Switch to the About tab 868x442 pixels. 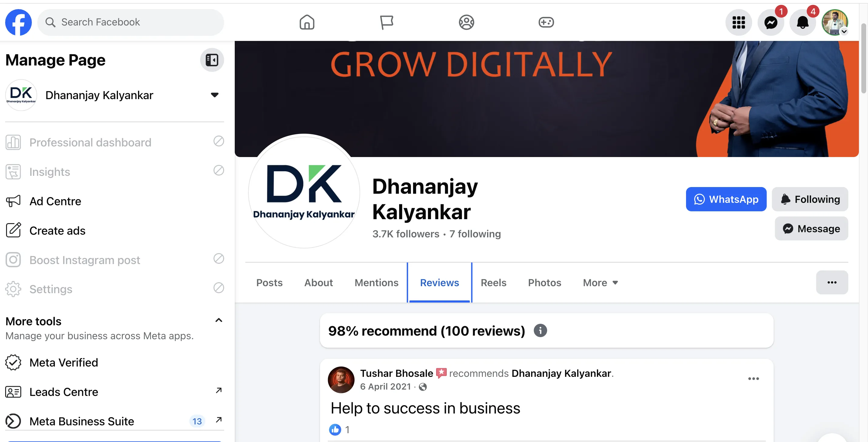pos(318,282)
